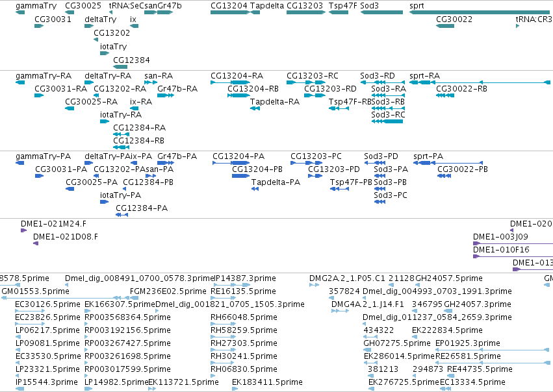Screen dimensions: 553x392
Task: Select the CG30025 gene label
Action: [x=83, y=6]
